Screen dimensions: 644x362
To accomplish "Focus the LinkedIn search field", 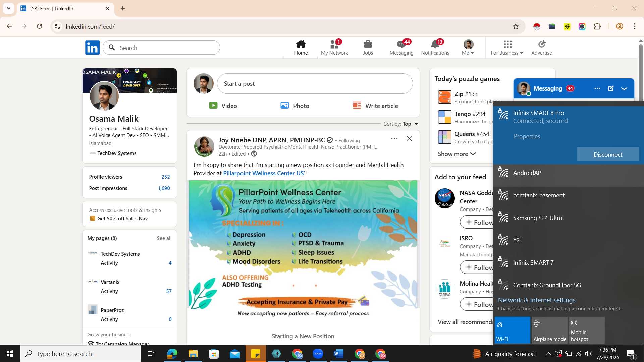I will pyautogui.click(x=161, y=48).
